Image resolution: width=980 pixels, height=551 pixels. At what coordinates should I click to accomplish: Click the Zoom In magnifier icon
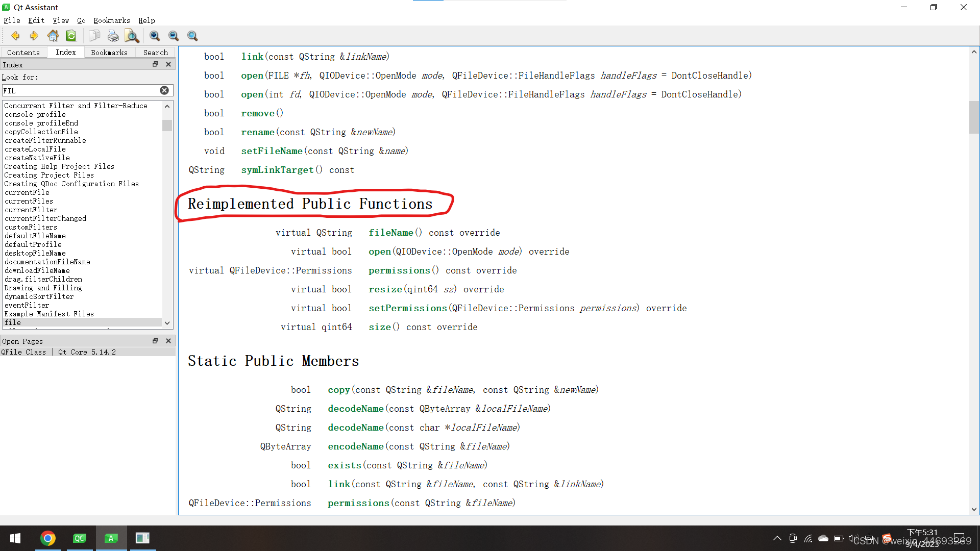coord(155,36)
